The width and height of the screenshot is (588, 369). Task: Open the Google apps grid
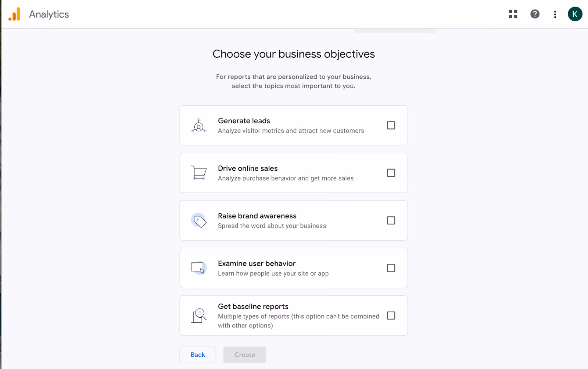[x=513, y=14]
